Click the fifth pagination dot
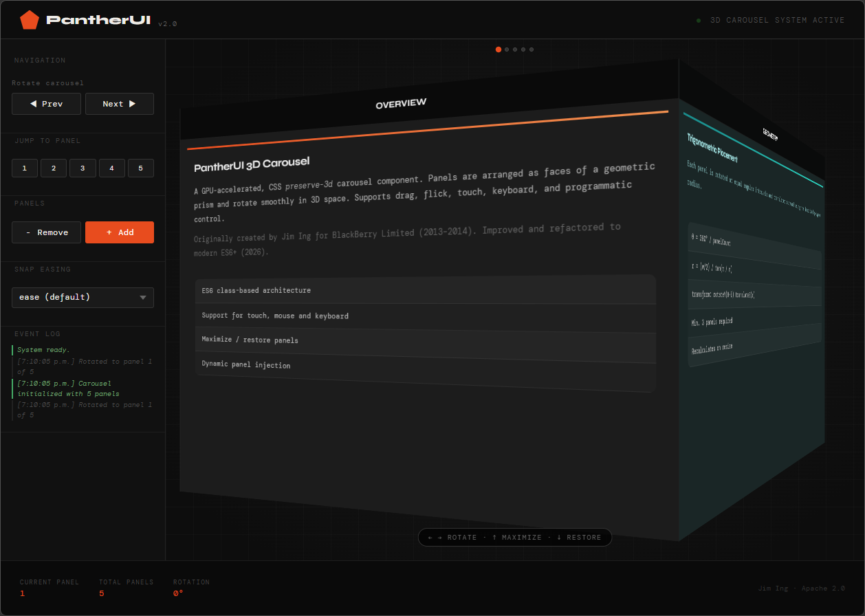 [532, 49]
